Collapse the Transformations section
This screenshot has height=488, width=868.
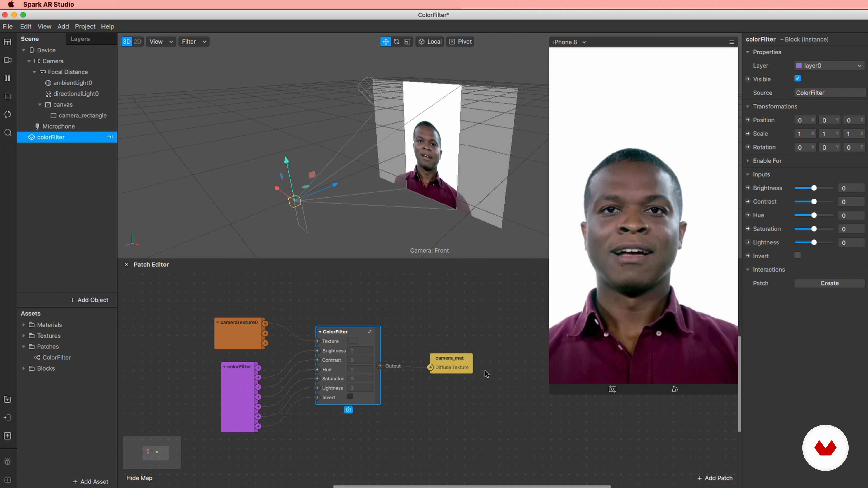point(748,106)
